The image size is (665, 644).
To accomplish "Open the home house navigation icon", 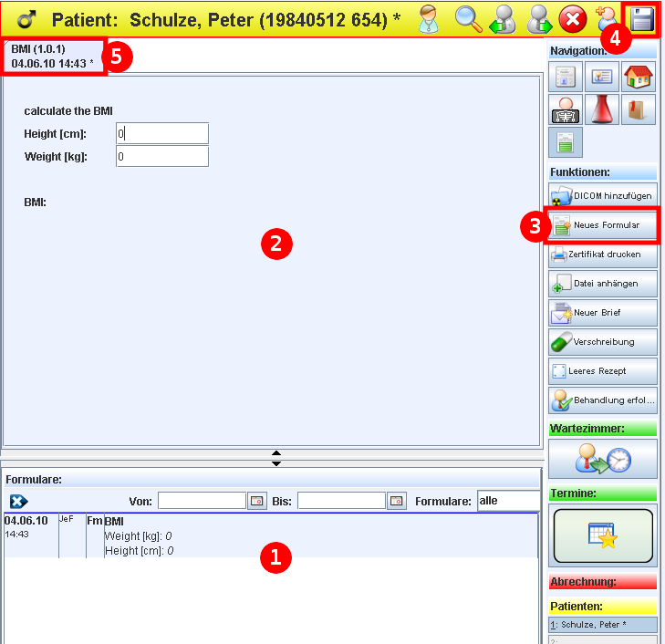I will coord(639,78).
